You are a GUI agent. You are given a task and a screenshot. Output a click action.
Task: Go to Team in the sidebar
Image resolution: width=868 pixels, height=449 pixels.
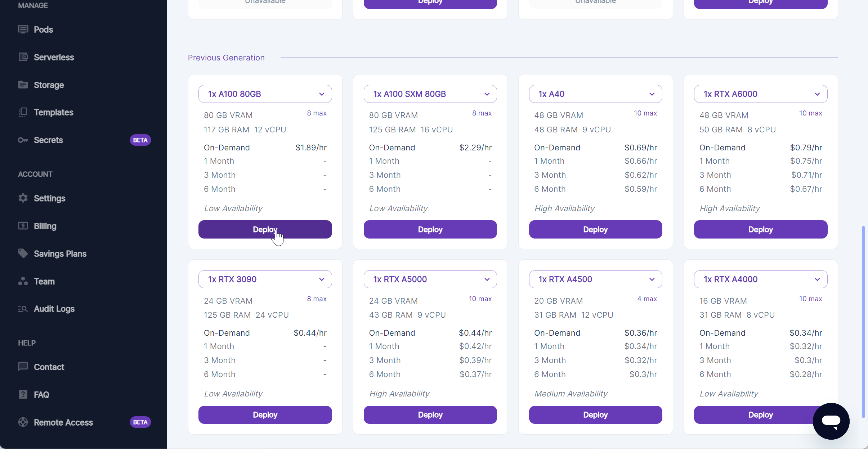tap(44, 281)
